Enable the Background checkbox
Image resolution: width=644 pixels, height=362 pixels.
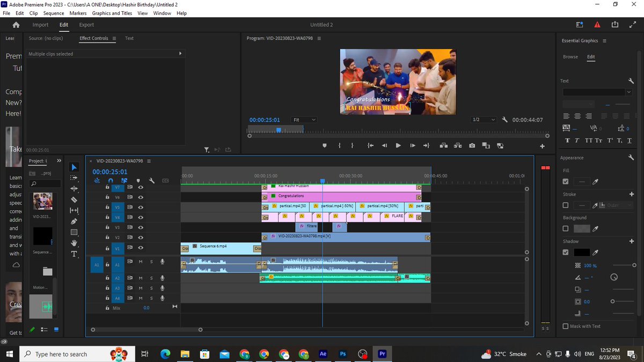(x=566, y=228)
